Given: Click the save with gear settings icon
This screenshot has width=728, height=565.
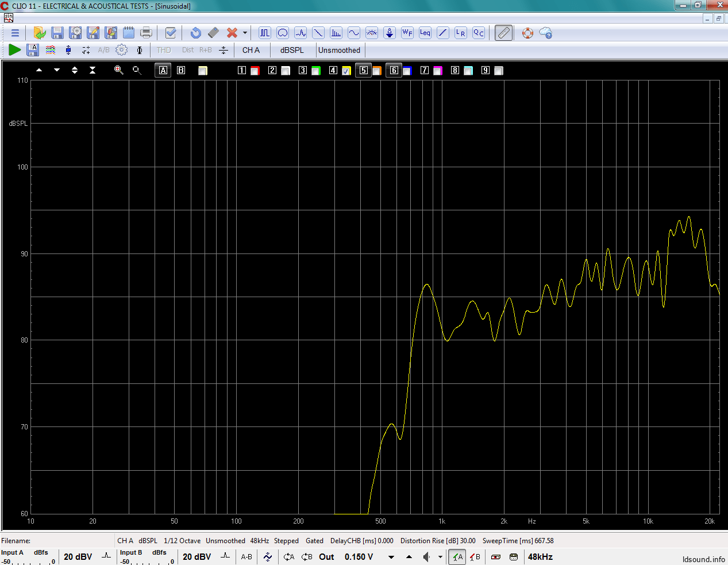Looking at the screenshot, I should [x=75, y=33].
